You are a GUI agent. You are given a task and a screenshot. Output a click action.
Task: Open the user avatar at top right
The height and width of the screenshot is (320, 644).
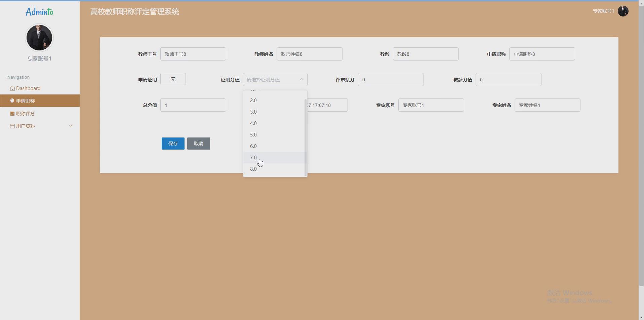point(623,11)
